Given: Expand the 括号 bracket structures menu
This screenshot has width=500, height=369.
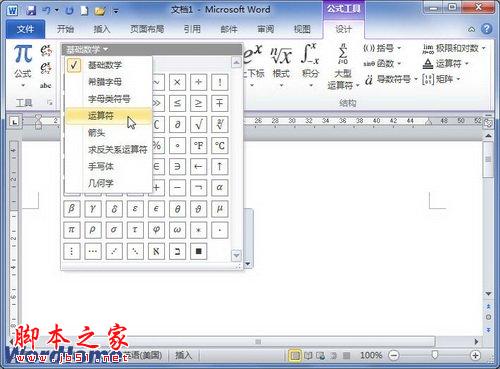Looking at the screenshot, I should pyautogui.click(x=382, y=48).
